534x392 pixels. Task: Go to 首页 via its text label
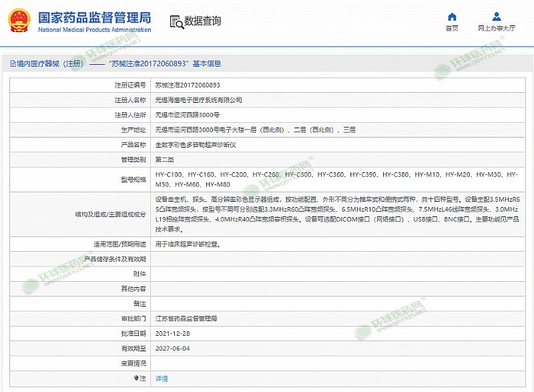(452, 29)
